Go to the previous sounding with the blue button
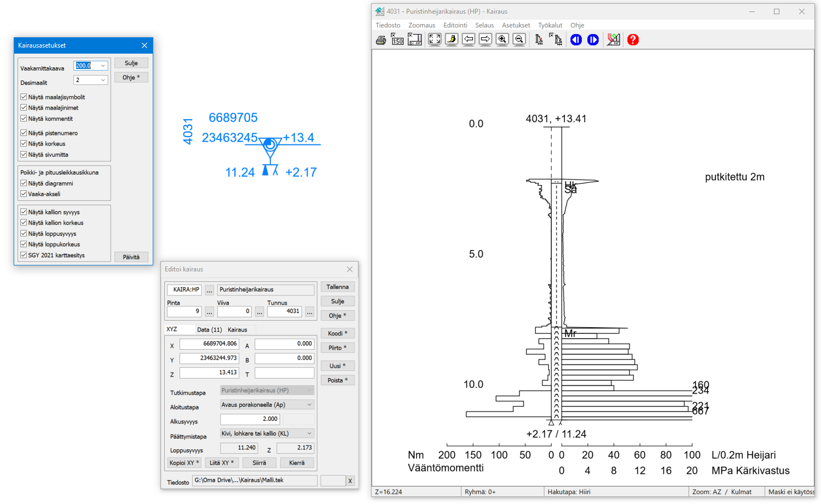 click(x=576, y=39)
